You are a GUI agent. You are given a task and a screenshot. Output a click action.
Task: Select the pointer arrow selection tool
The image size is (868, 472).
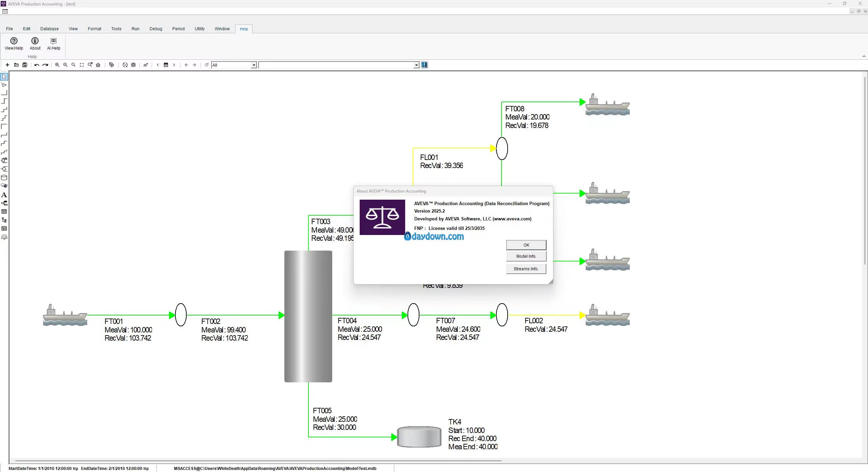(x=4, y=77)
